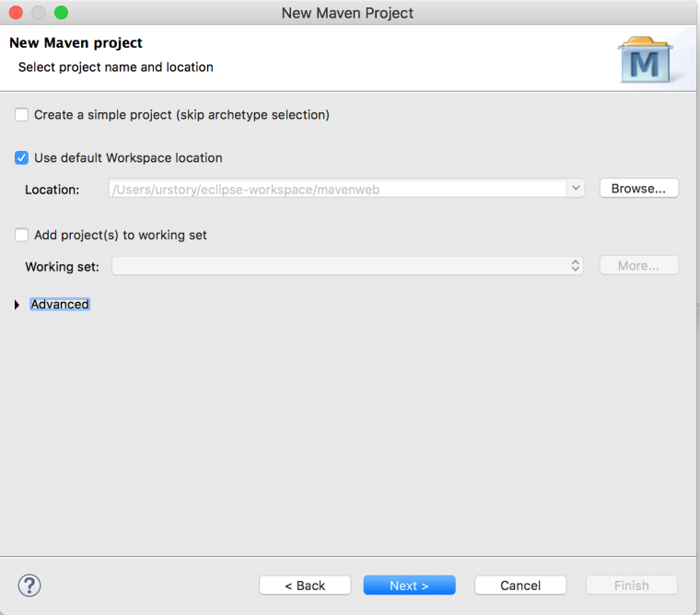Image resolution: width=700 pixels, height=615 pixels.
Task: Click the New Maven project heading
Action: pos(76,43)
